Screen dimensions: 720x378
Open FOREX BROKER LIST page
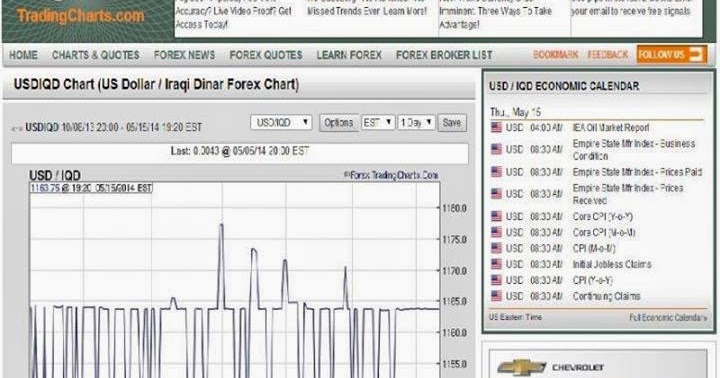pyautogui.click(x=444, y=55)
